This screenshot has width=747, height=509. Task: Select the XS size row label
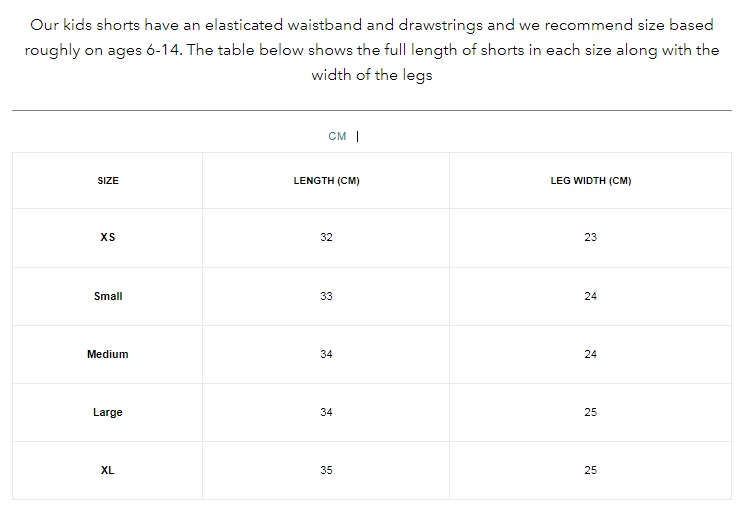pyautogui.click(x=108, y=237)
